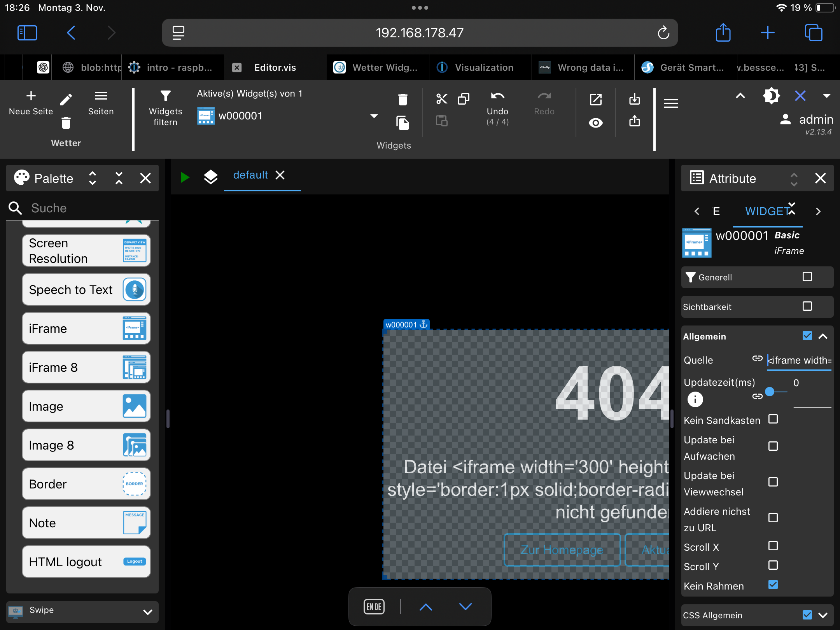Click the Undo arrow
This screenshot has height=630, width=840.
point(497,96)
